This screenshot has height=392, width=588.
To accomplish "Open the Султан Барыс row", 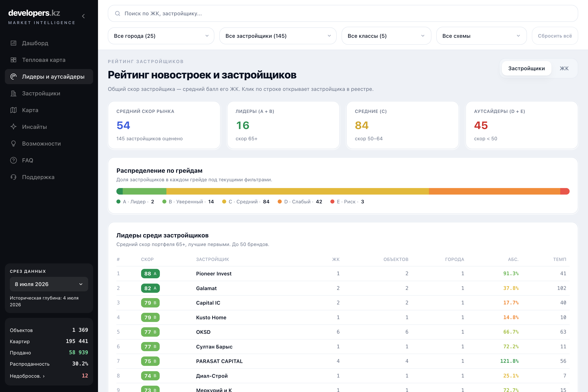I will pyautogui.click(x=343, y=346).
